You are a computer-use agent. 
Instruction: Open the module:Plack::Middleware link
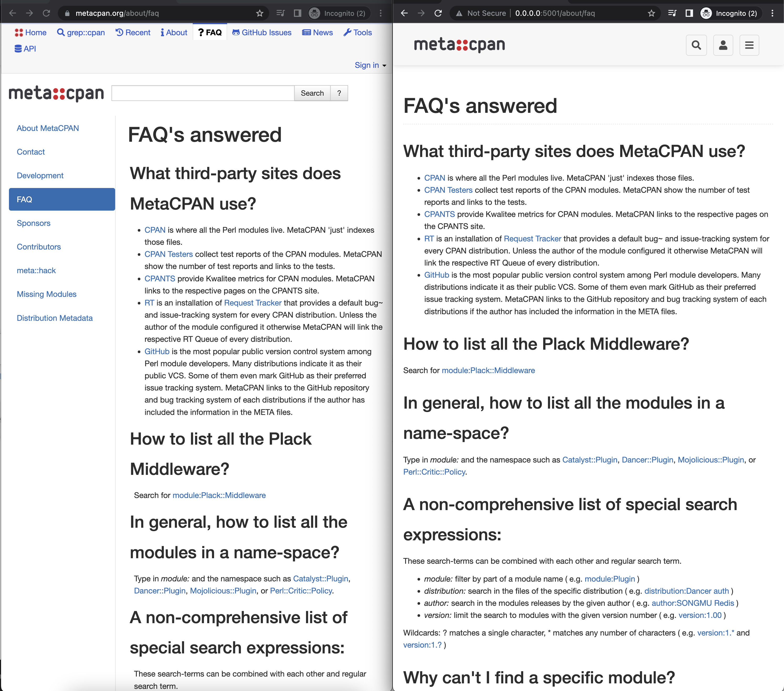pos(219,495)
